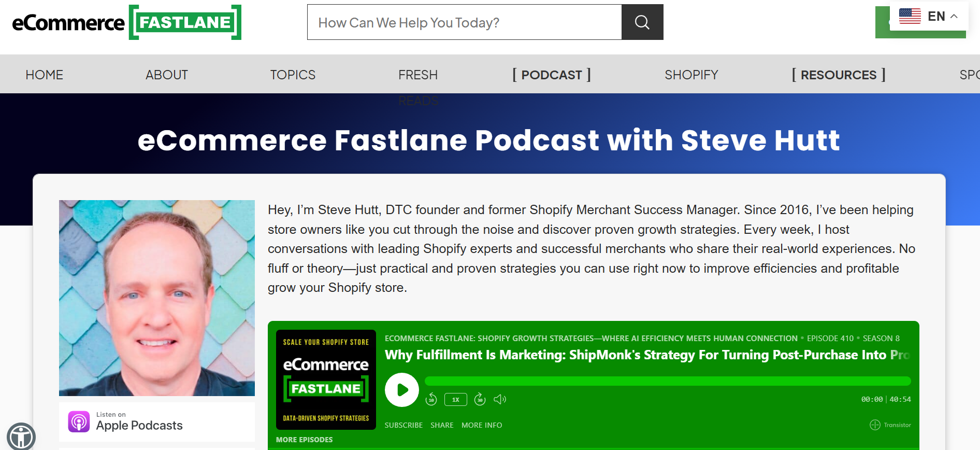Click the Why Fulfillment Is Marketing episode title

click(647, 355)
